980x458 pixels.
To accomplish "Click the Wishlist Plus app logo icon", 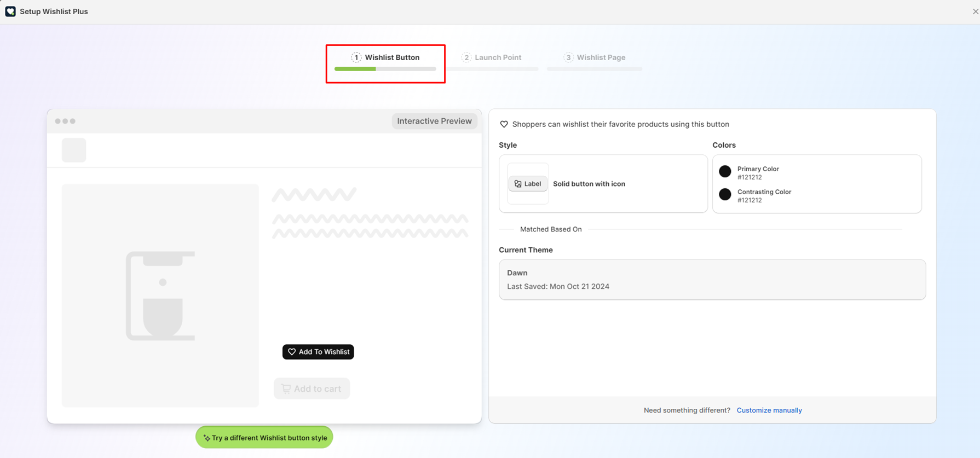I will [x=10, y=11].
